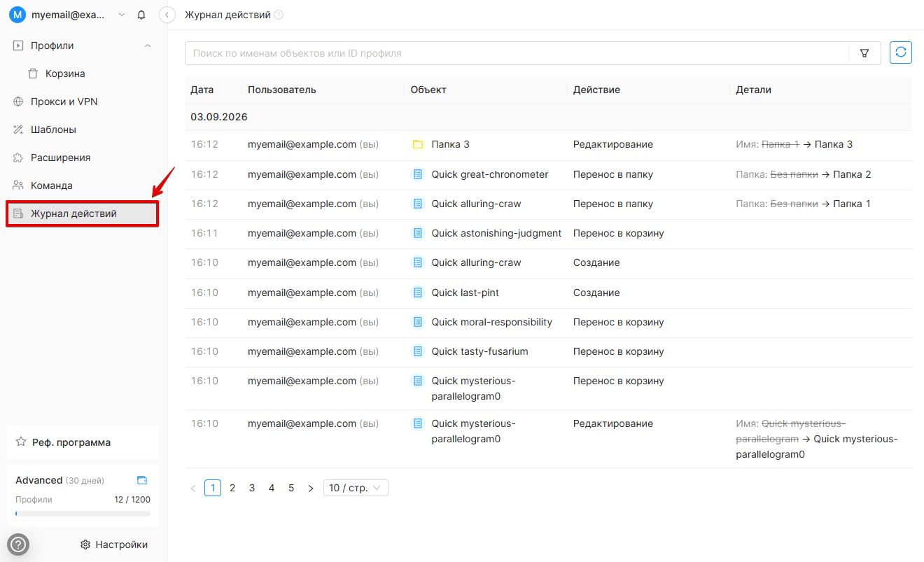Collapse sidebar with the arrow button
This screenshot has height=562, width=924.
(167, 15)
